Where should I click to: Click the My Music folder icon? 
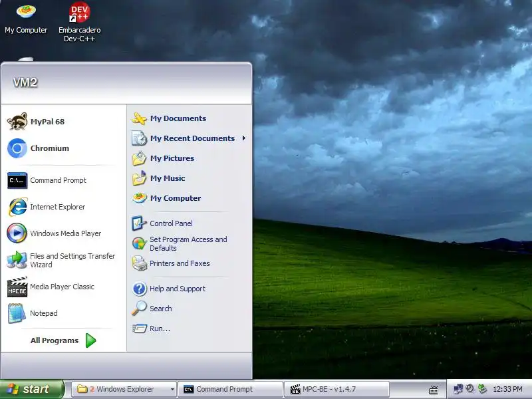click(x=139, y=178)
